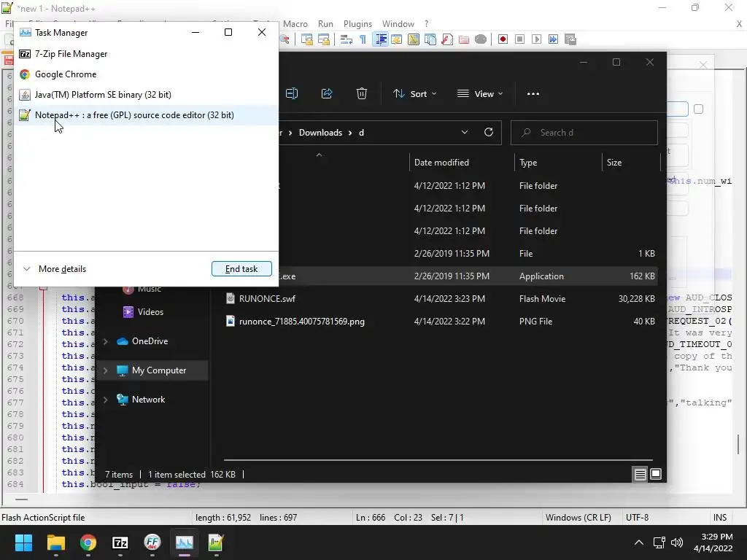Viewport: 747px width, 560px height.
Task: Select Google Chrome task in Task Manager
Action: pyautogui.click(x=146, y=74)
